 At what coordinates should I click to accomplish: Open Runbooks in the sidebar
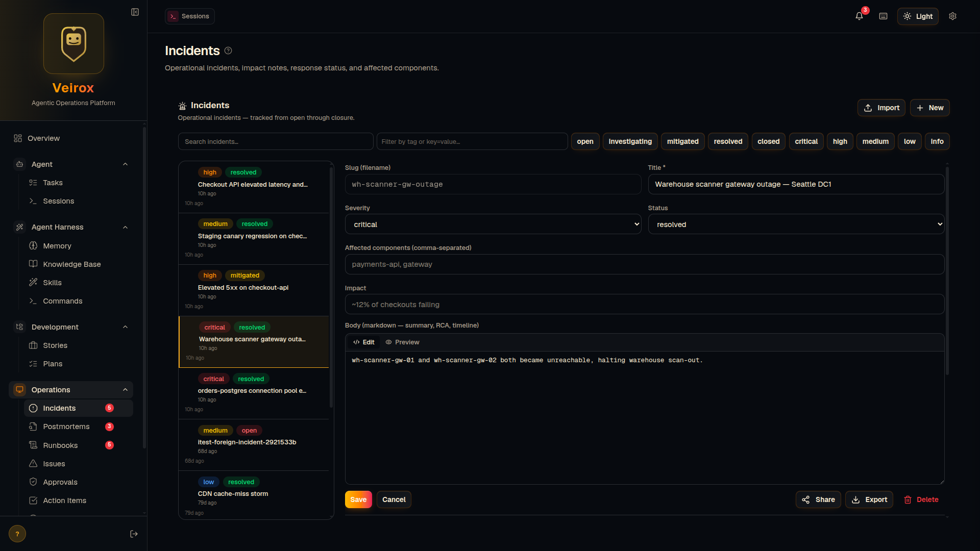pos(78,445)
